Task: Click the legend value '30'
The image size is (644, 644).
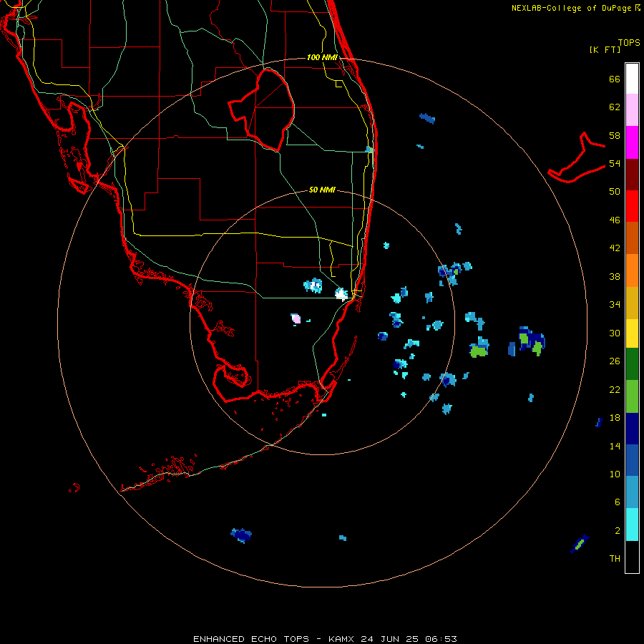Action: tap(615, 333)
